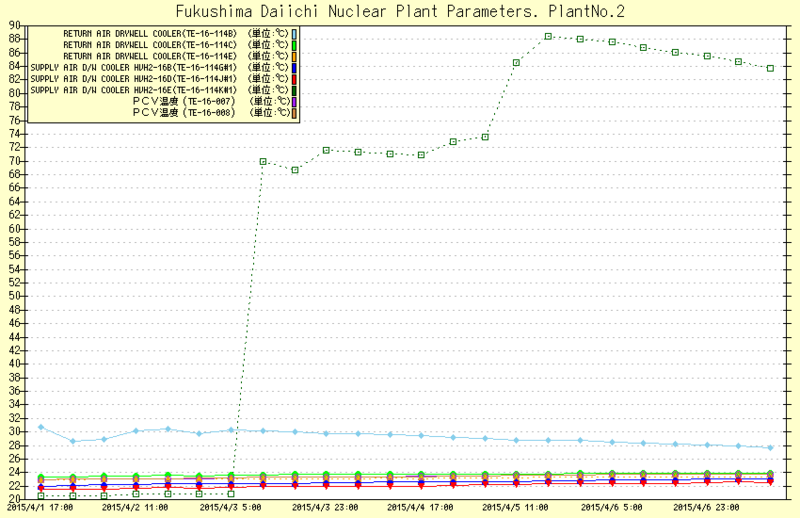Click x-axis label '2015/4/3 5:00'
Image resolution: width=800 pixels, height=518 pixels.
click(x=230, y=507)
